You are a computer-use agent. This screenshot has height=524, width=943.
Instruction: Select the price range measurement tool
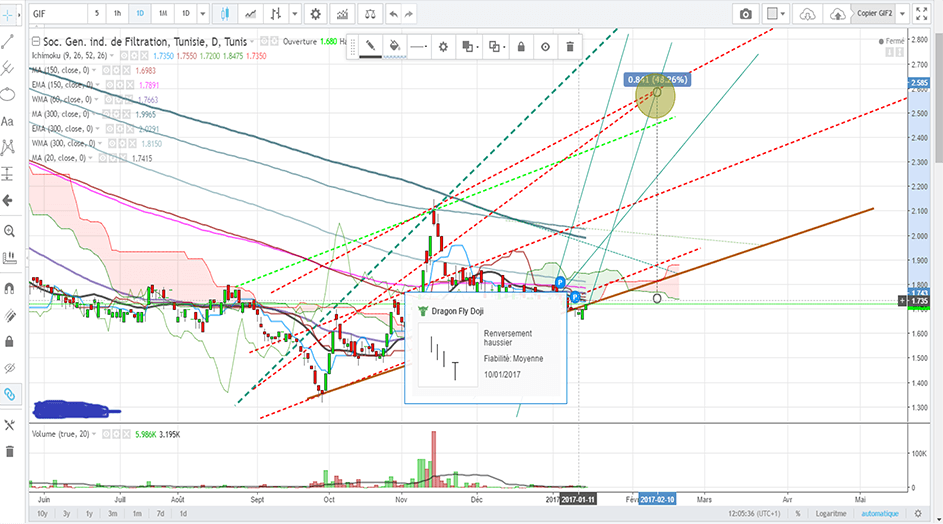click(x=8, y=174)
